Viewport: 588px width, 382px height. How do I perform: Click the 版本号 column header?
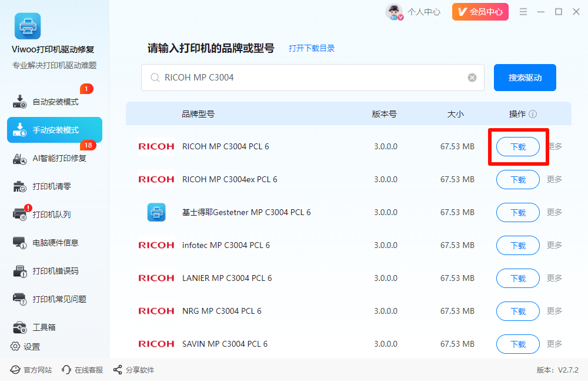pos(385,114)
